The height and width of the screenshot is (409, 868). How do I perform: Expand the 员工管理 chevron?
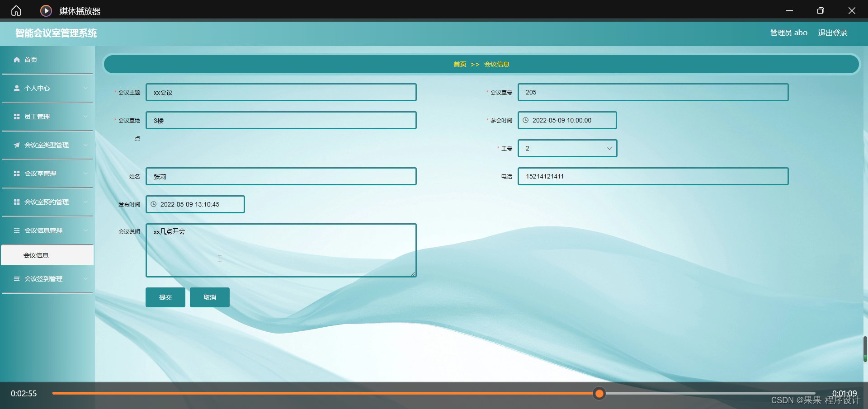(x=85, y=117)
